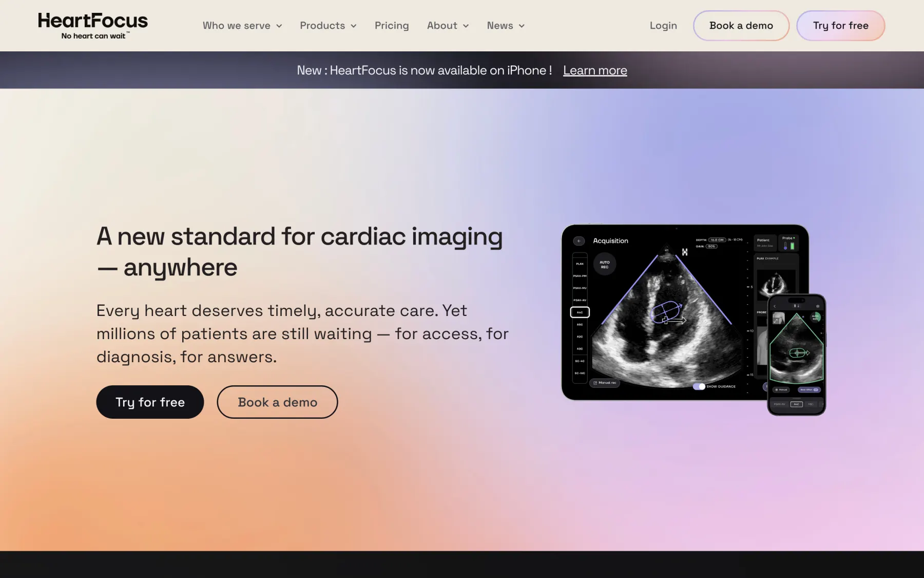Viewport: 924px width, 578px height.
Task: Click the HeartFocus logo in the header
Action: 93,26
